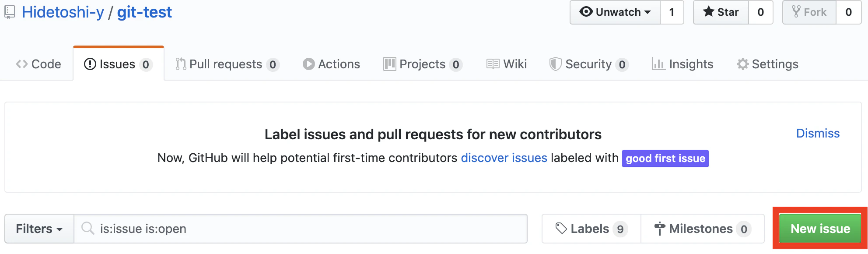Switch to the Pull requests tab
This screenshot has width=868, height=254.
click(227, 64)
